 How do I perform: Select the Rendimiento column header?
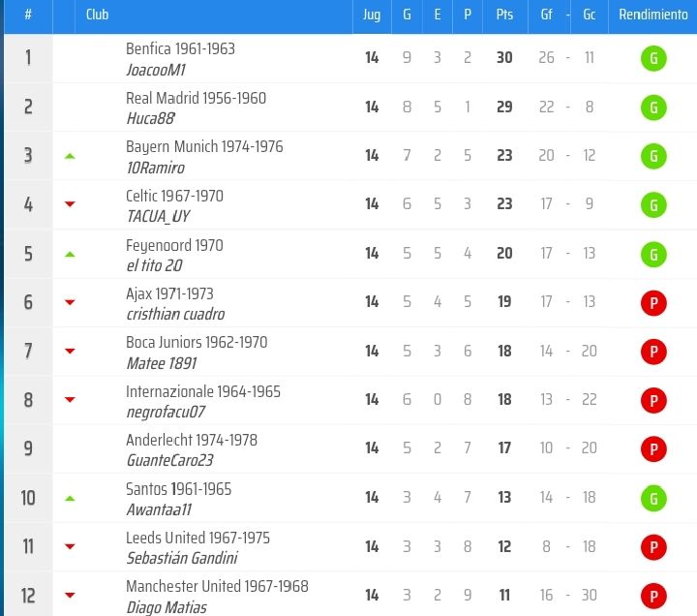653,15
